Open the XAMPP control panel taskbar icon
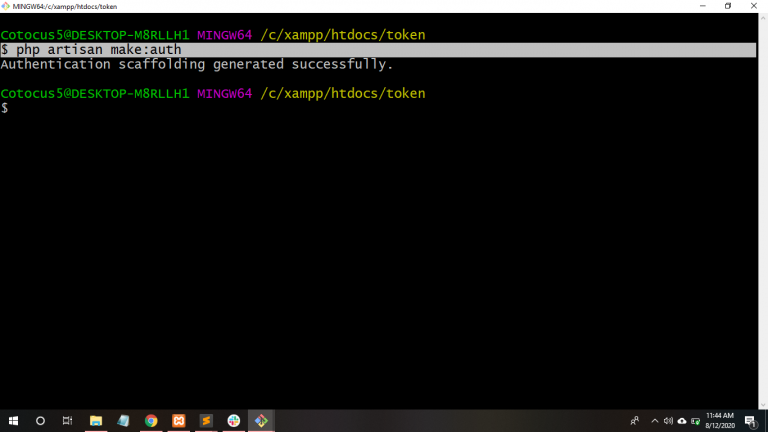 pos(178,421)
